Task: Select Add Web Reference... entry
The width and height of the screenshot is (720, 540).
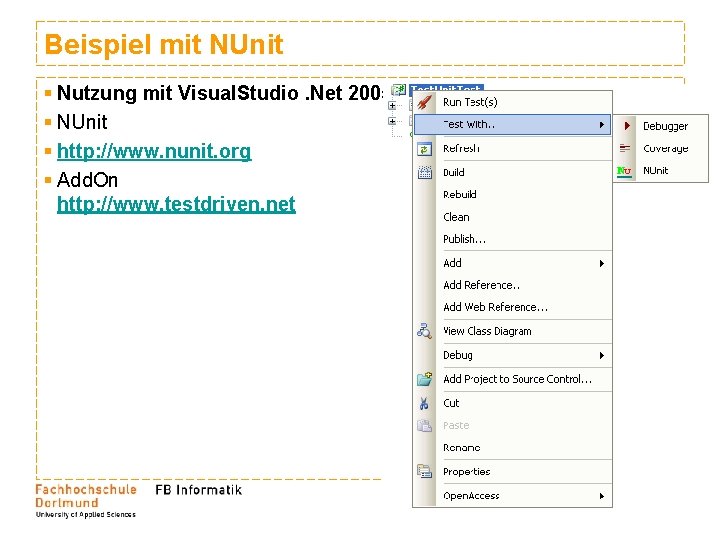Action: (x=512, y=307)
